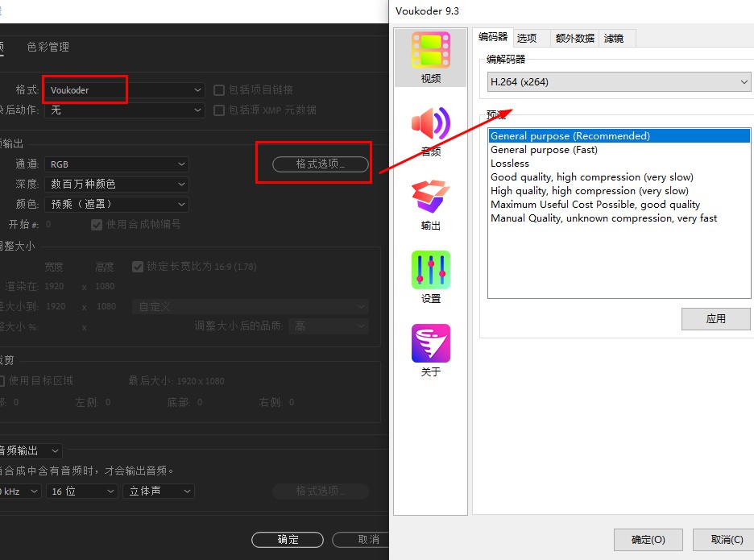Open the 16 位 bit depth dropdown
The width and height of the screenshot is (754, 560).
81,492
